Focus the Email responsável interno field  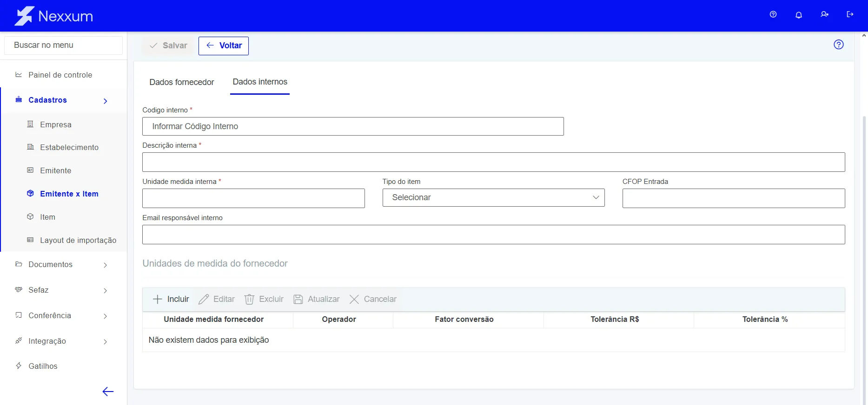[494, 235]
